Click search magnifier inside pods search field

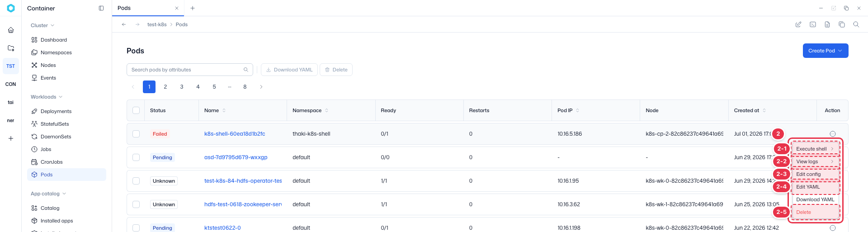[246, 70]
